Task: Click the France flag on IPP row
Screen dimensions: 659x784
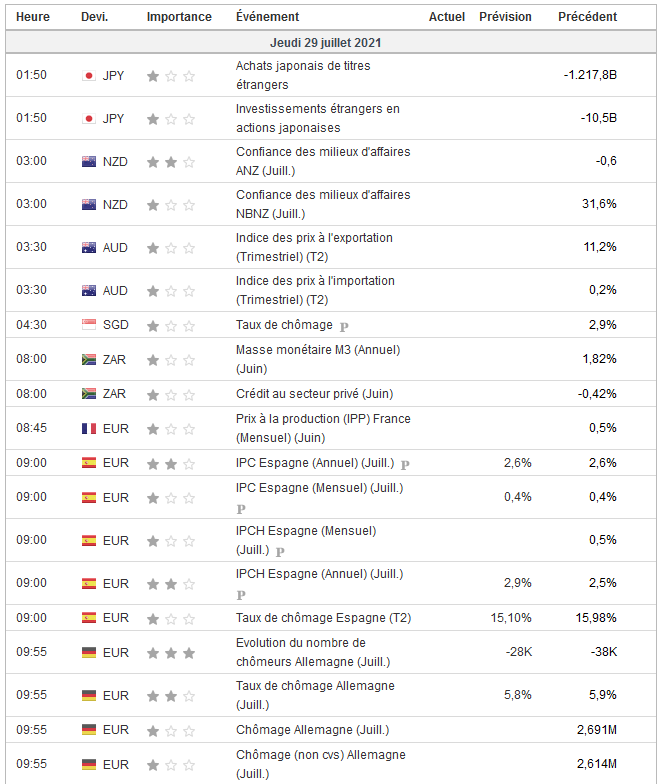Action: (x=88, y=428)
